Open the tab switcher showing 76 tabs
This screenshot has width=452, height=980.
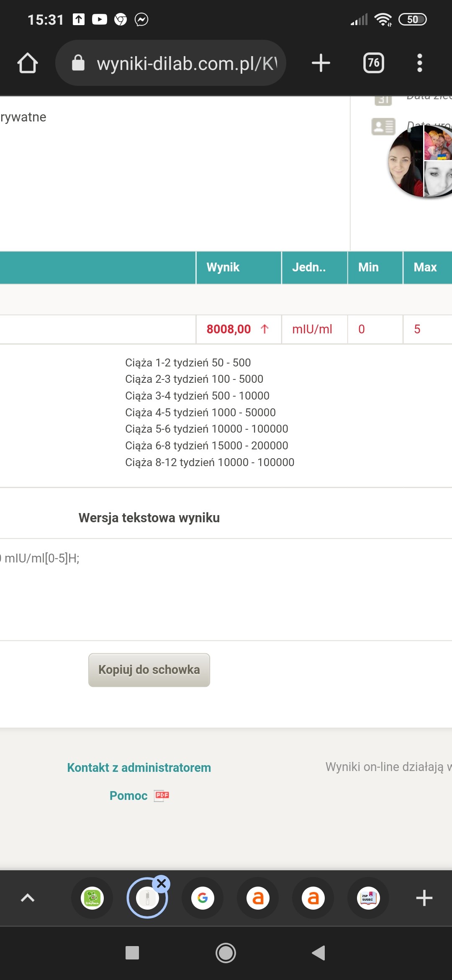373,63
